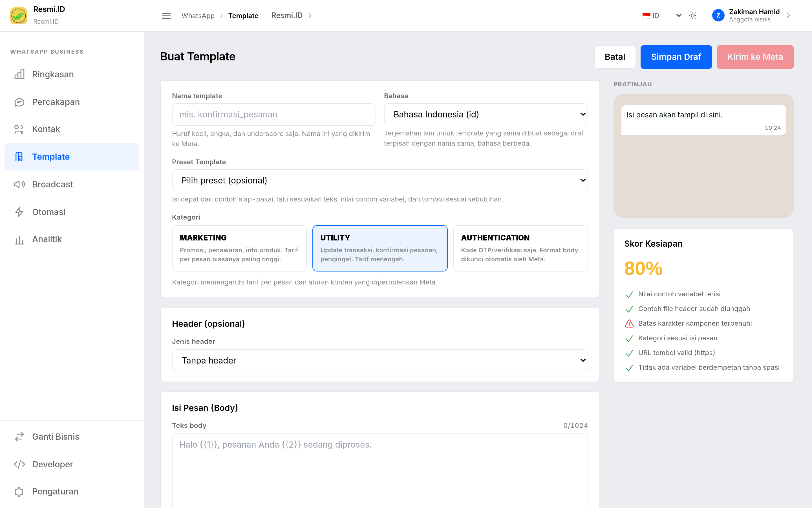Click the Simpan Draf button

[676, 57]
